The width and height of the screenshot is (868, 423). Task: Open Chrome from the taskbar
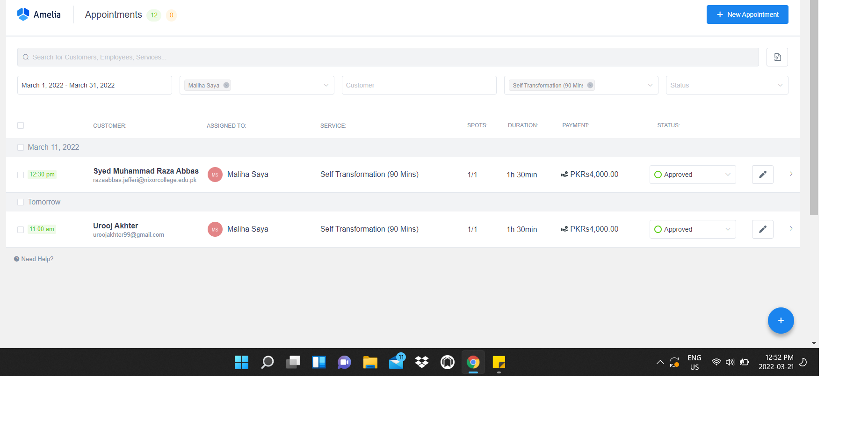click(473, 362)
